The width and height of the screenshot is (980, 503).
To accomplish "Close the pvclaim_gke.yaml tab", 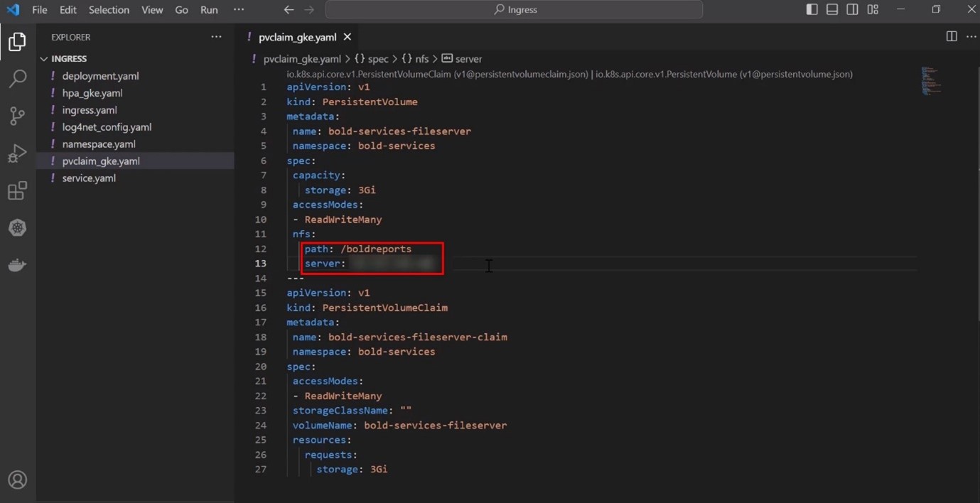I will pyautogui.click(x=348, y=37).
